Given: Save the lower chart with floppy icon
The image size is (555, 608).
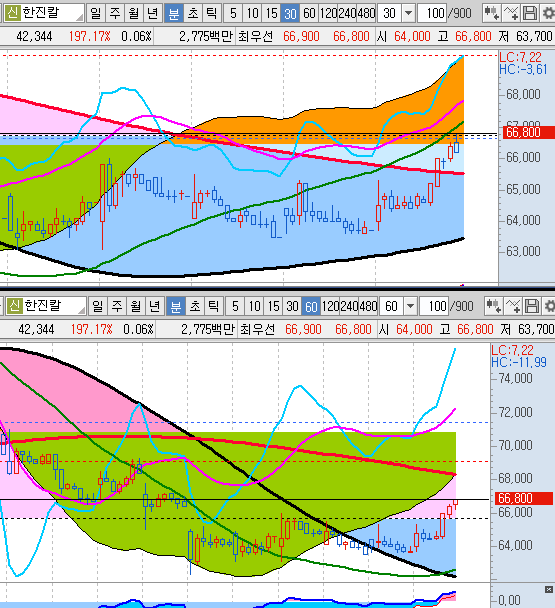Looking at the screenshot, I should click(531, 306).
